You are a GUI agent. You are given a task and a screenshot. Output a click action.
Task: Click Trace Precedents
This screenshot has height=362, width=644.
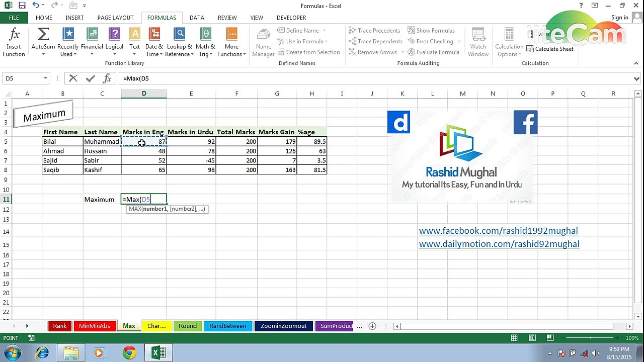pos(374,30)
